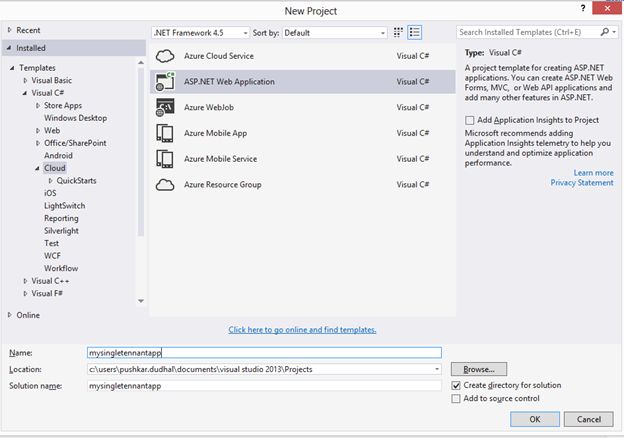Select the Azure Resource Group template name
This screenshot has width=624, height=438.
click(x=222, y=185)
